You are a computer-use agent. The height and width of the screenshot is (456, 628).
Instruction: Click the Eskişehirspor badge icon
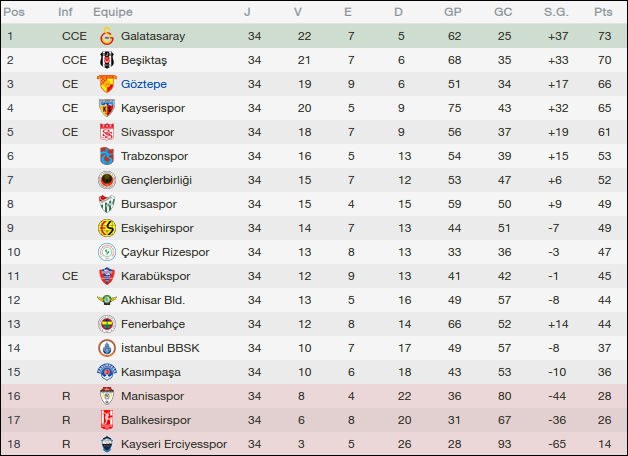[106, 228]
